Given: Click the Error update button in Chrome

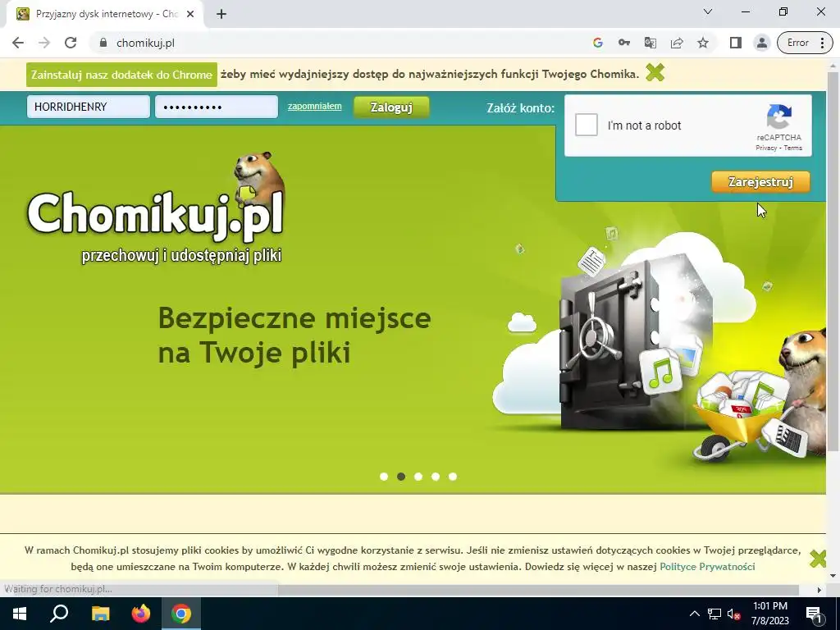Looking at the screenshot, I should tap(797, 43).
